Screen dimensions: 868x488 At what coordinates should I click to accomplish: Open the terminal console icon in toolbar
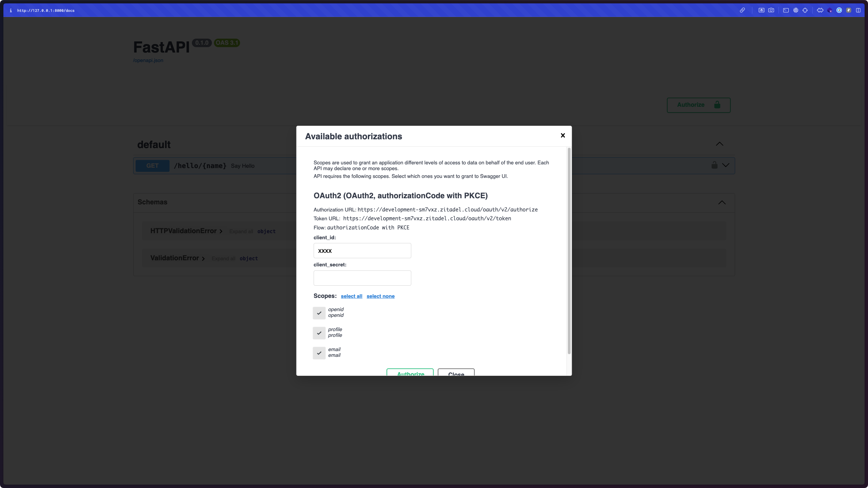786,10
